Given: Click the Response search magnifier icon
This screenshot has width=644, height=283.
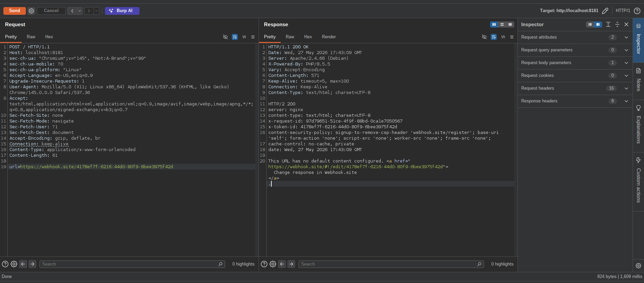Looking at the screenshot, I should pyautogui.click(x=479, y=264).
